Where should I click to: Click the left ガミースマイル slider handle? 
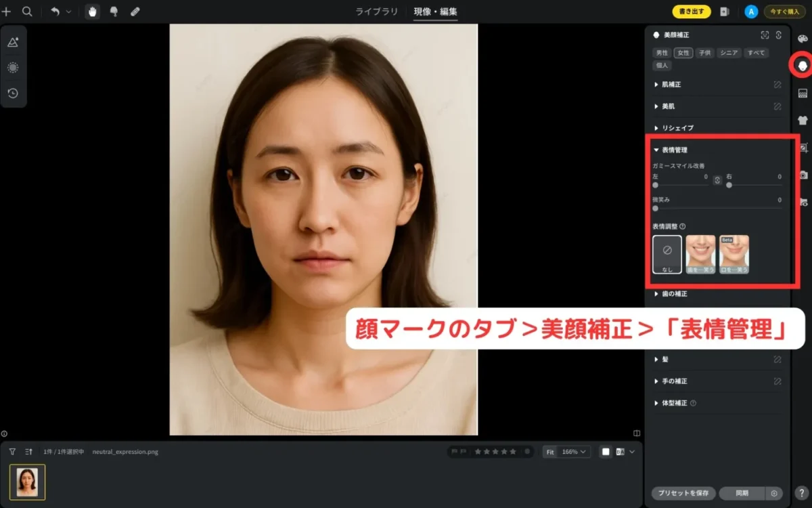coord(655,185)
